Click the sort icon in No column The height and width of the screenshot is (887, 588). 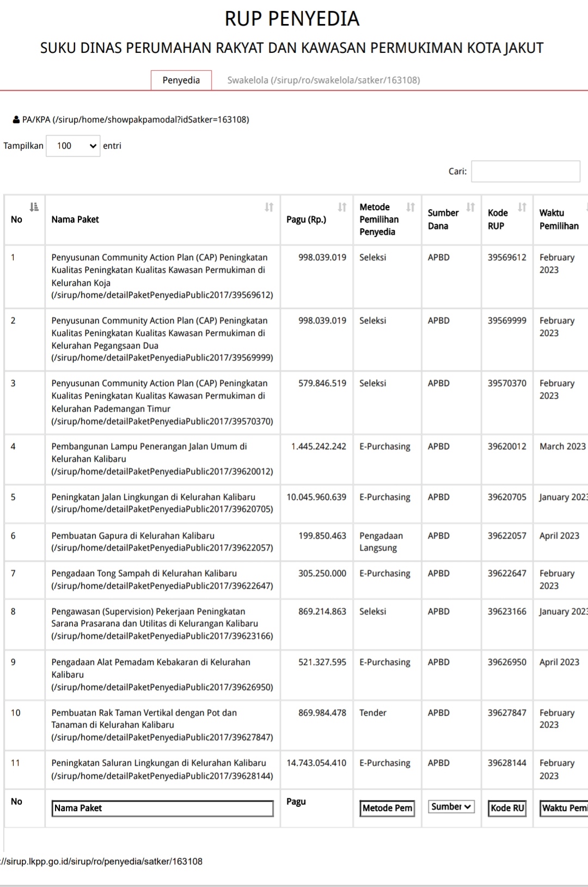[x=34, y=207]
